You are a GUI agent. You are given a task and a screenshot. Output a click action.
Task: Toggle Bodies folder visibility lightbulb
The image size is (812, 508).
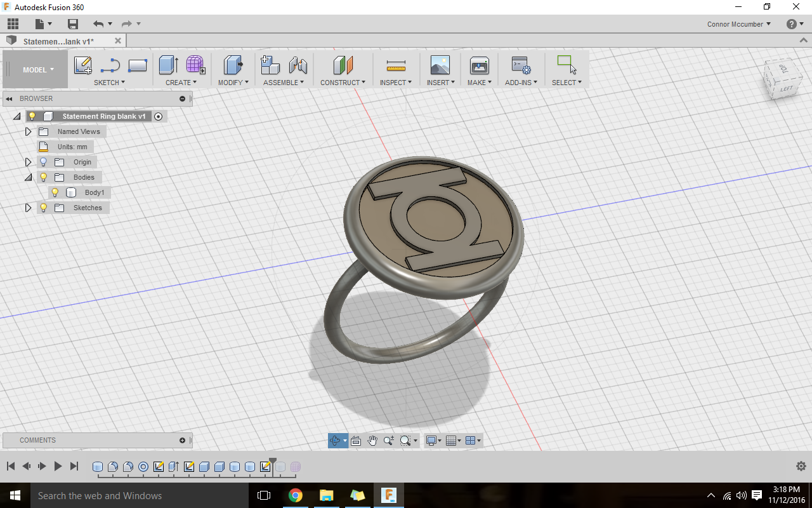(x=44, y=177)
